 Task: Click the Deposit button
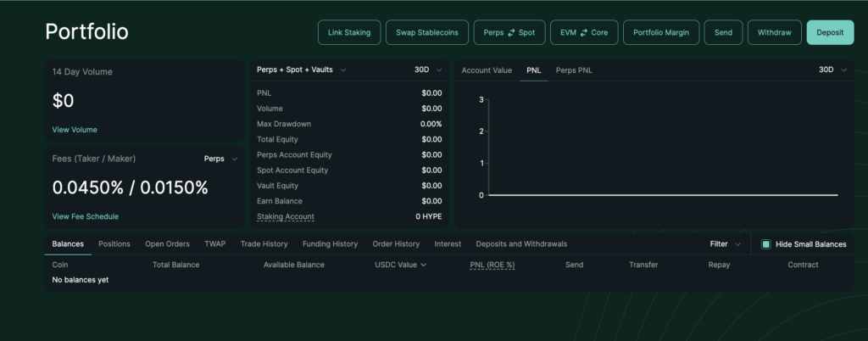830,32
